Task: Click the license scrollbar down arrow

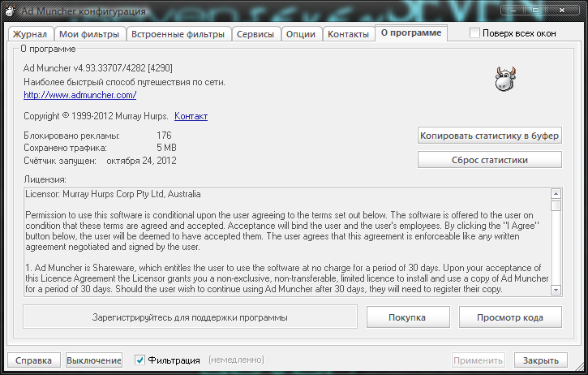Action: (556, 290)
